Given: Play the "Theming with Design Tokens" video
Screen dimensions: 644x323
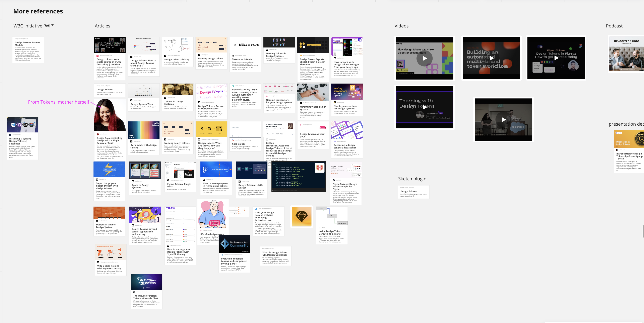Looking at the screenshot, I should coord(425,107).
